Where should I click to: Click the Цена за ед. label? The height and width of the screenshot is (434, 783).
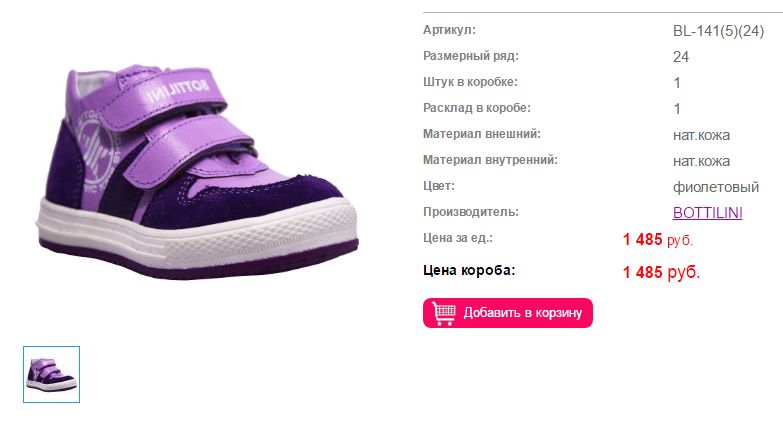458,238
